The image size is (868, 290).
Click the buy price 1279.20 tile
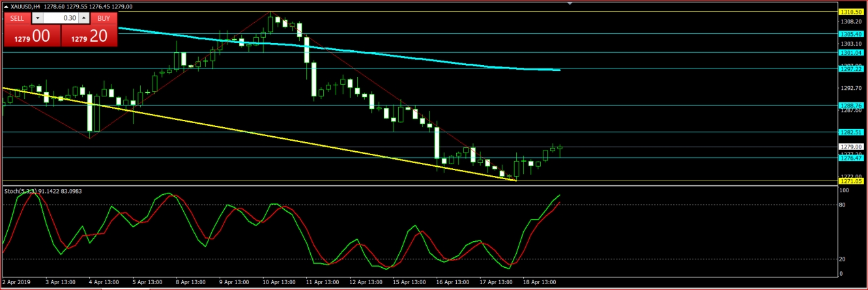89,36
